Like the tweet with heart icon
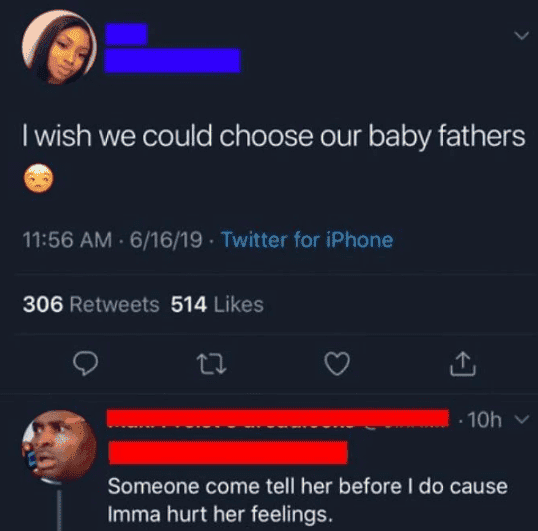538x531 pixels. click(337, 364)
